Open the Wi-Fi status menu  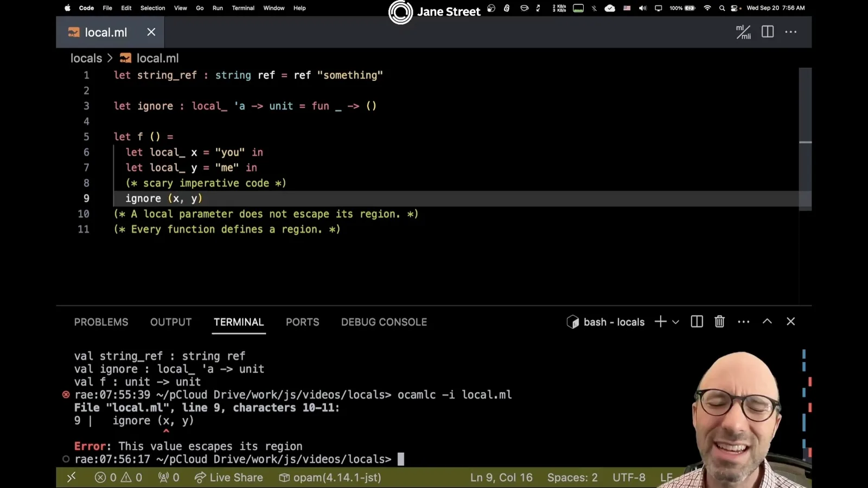(707, 8)
